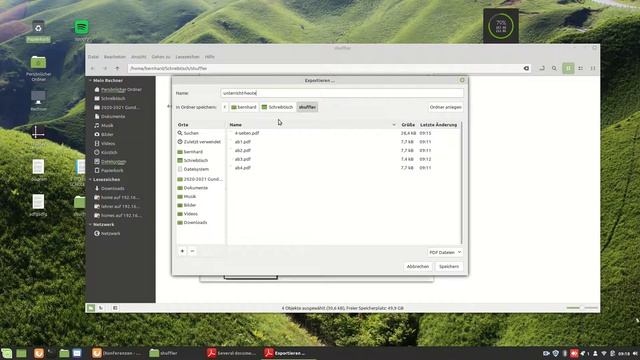The image size is (640, 360).
Task: Open the Datei menu
Action: pos(93,57)
